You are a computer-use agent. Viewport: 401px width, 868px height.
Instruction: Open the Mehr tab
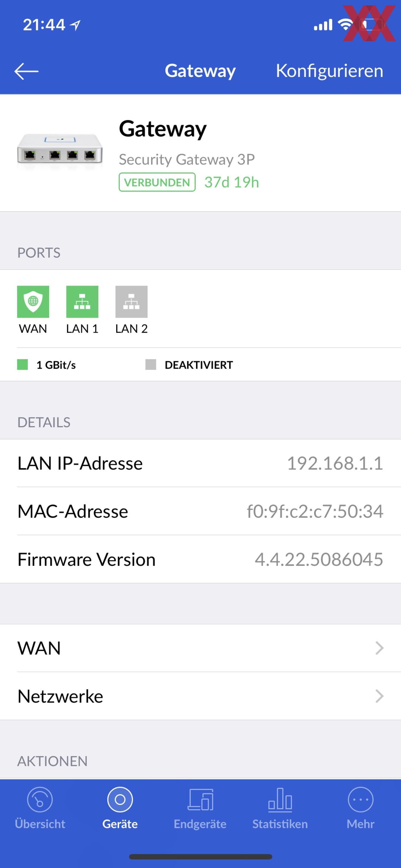361,808
